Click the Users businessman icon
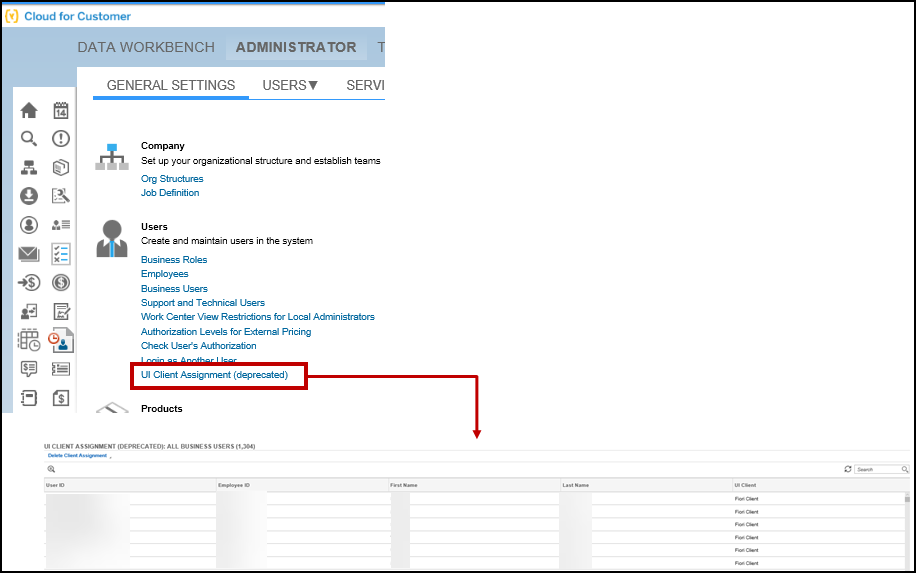Image resolution: width=916 pixels, height=573 pixels. pyautogui.click(x=112, y=239)
